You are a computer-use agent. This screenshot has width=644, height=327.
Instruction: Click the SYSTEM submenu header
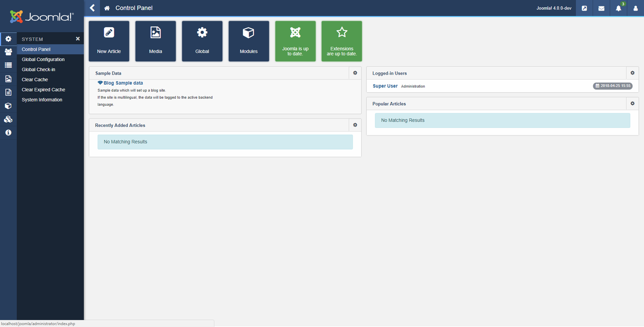click(32, 39)
